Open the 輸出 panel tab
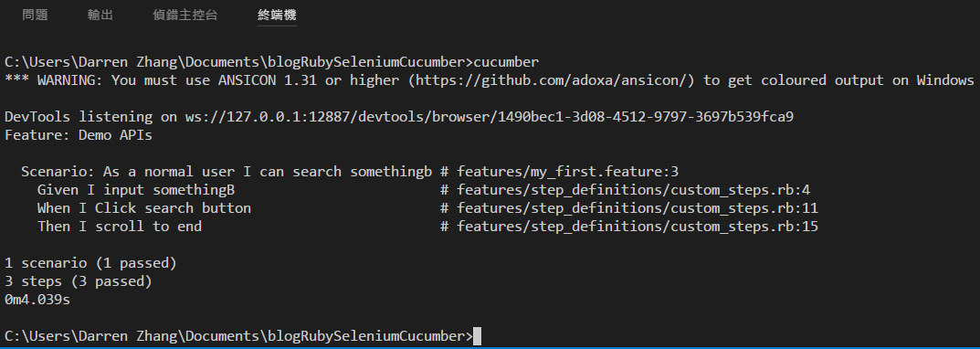Screen dimensions: 980x349 [x=100, y=15]
